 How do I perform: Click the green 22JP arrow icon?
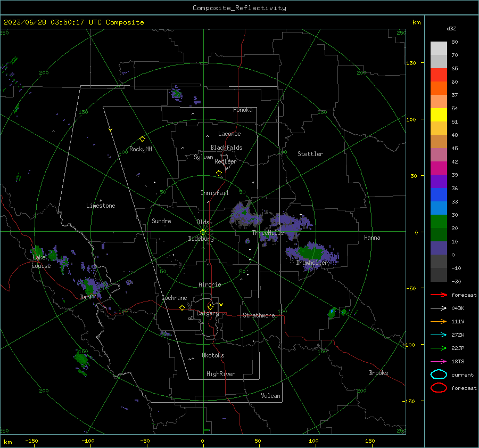439,348
